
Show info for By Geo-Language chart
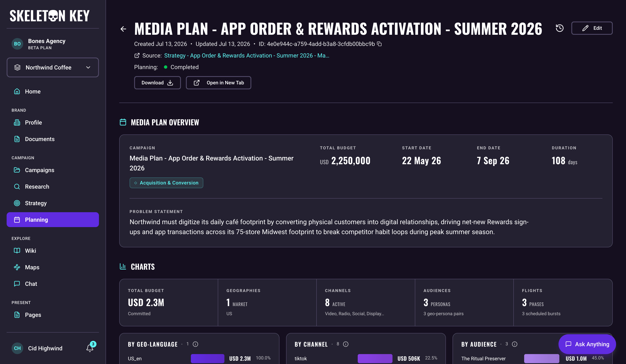point(195,344)
